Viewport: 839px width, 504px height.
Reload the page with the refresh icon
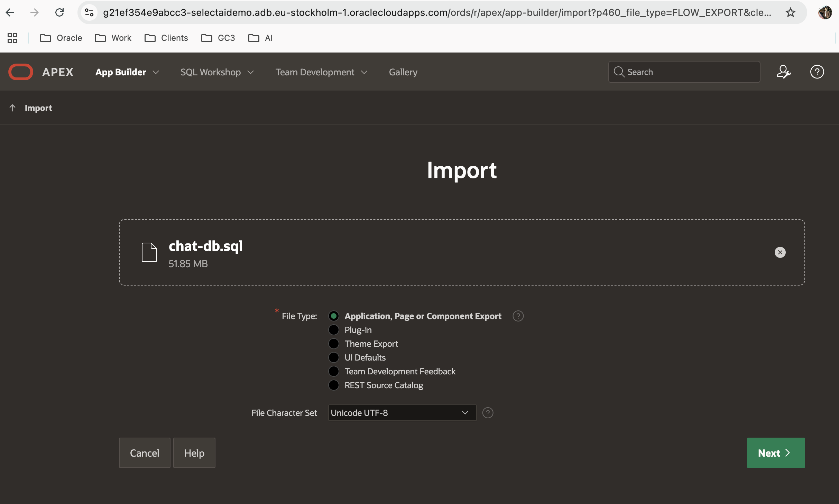[59, 12]
